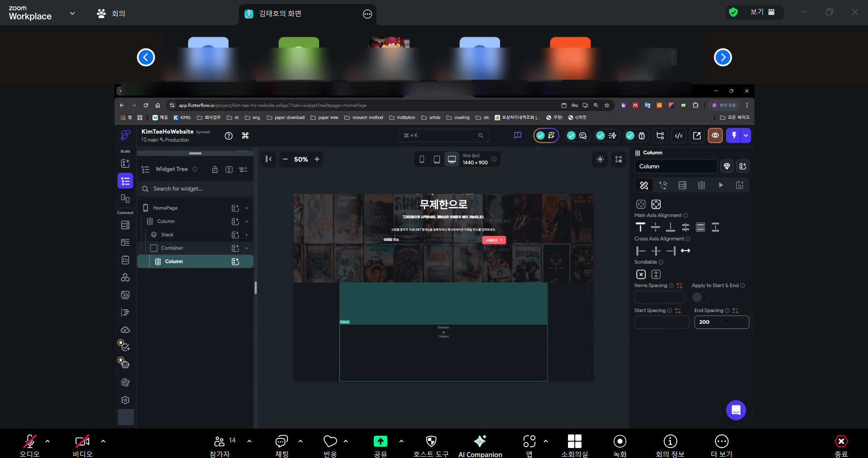Open the Widget Tree expand/collapse options
The width and height of the screenshot is (868, 458).
(243, 169)
